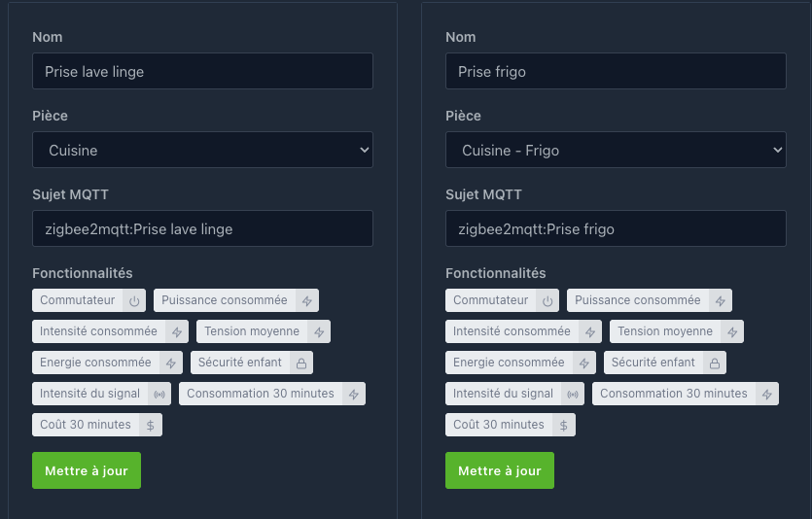Focus the Nom field containing Prise frigo
The height and width of the screenshot is (519, 812).
[616, 71]
